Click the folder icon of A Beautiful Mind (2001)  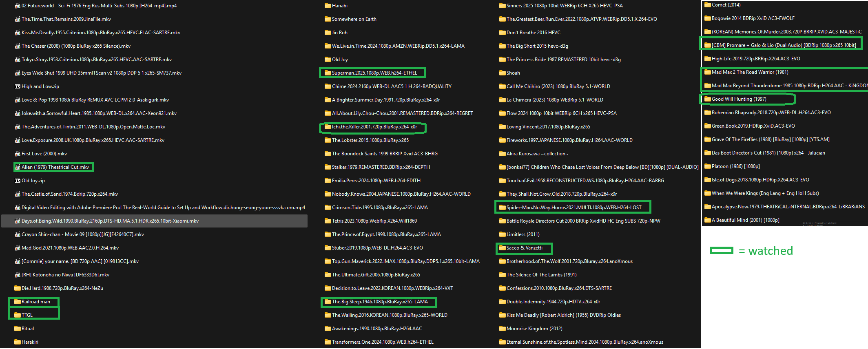point(708,220)
